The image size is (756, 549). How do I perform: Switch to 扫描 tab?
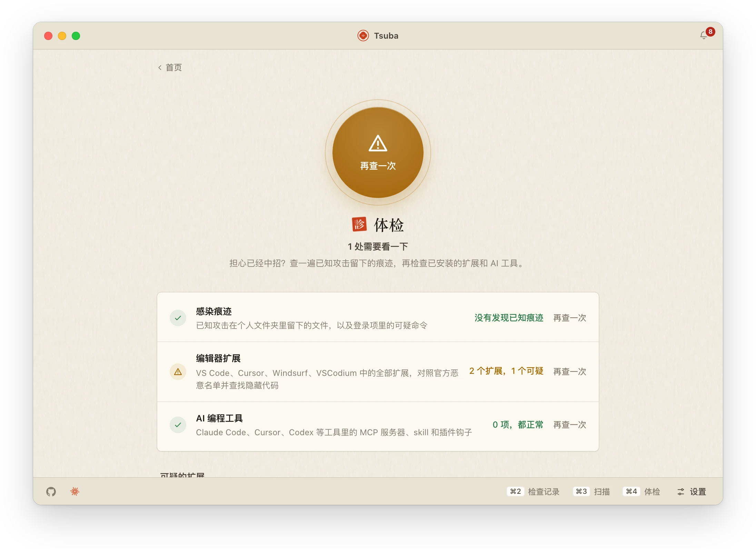591,491
